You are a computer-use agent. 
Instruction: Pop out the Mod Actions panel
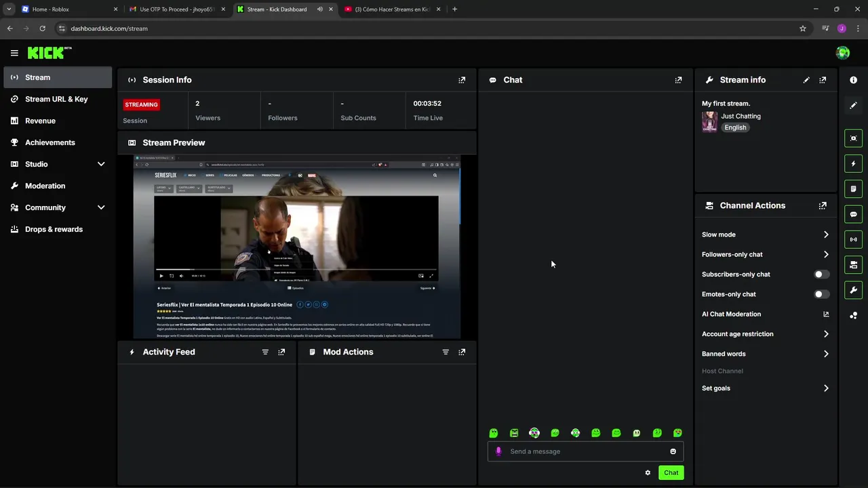pyautogui.click(x=462, y=352)
